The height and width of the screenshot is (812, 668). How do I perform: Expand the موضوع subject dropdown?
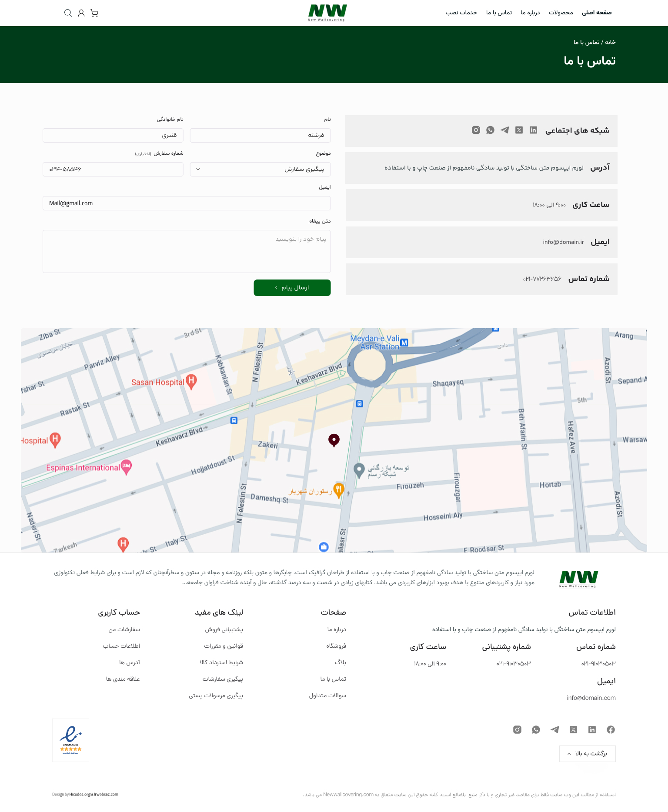(260, 169)
